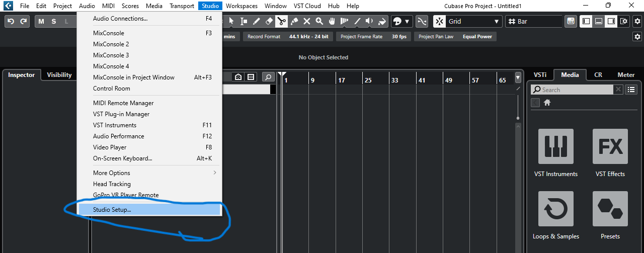
Task: Toggle Show/Hide Lower Zone
Action: 598,21
